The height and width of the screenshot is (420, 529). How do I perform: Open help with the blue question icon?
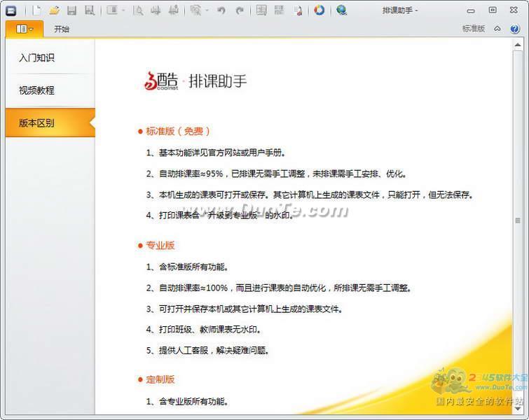[515, 29]
